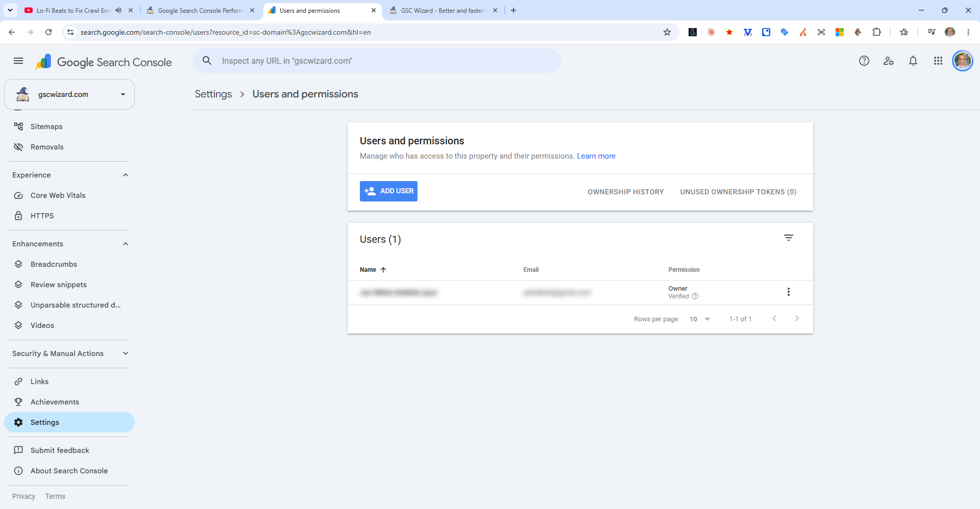Open Search Console help icon
The width and height of the screenshot is (980, 509).
pos(864,61)
